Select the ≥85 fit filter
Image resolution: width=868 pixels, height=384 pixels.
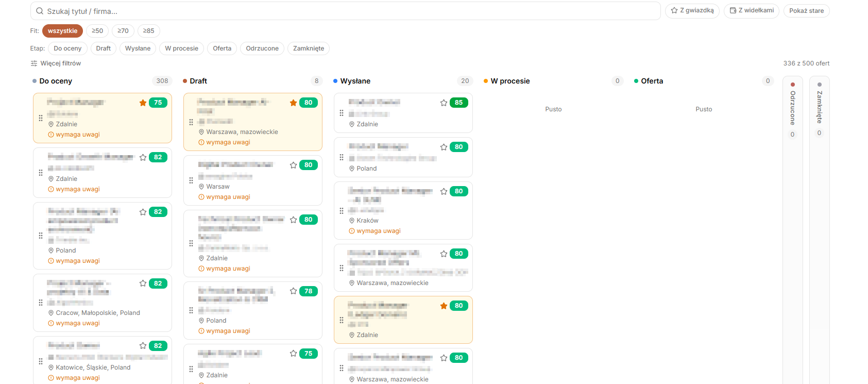tap(149, 31)
